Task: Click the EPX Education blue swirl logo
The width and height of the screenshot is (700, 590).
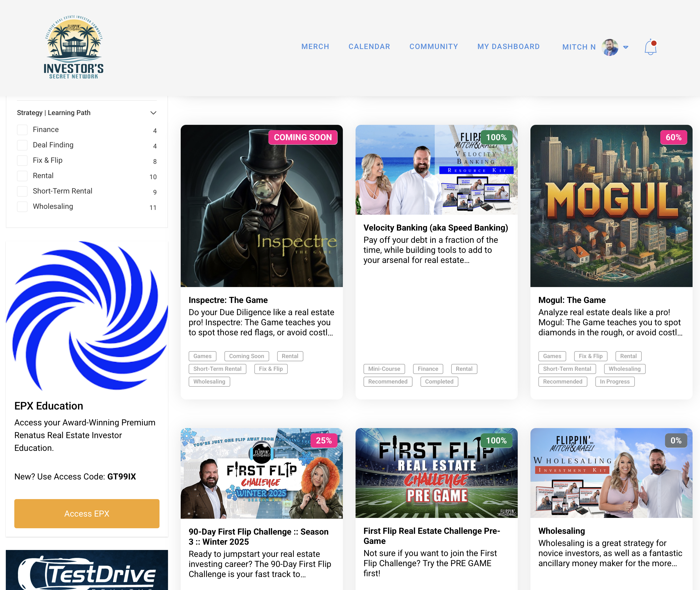Action: (87, 315)
